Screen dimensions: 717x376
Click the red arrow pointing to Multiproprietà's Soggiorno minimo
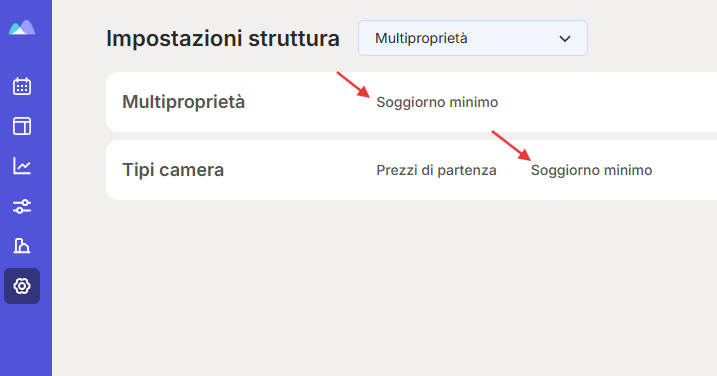click(x=353, y=84)
